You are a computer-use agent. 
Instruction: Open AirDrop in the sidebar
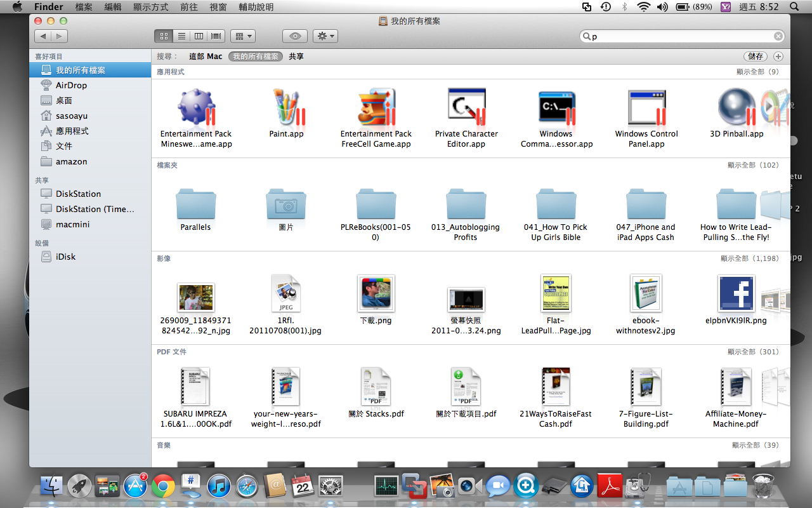(x=90, y=85)
